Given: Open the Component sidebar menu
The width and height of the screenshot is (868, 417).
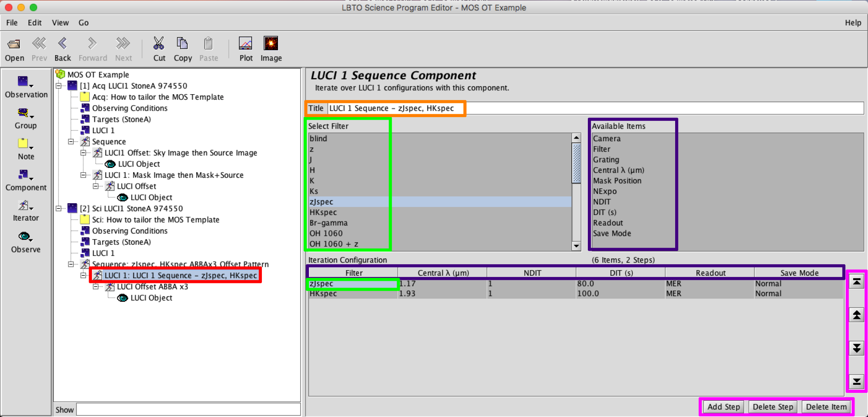Looking at the screenshot, I should coord(26,180).
